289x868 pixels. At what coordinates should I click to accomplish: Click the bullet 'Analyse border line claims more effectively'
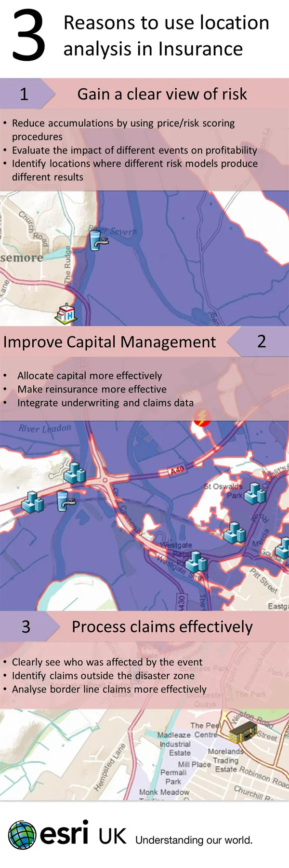109,689
